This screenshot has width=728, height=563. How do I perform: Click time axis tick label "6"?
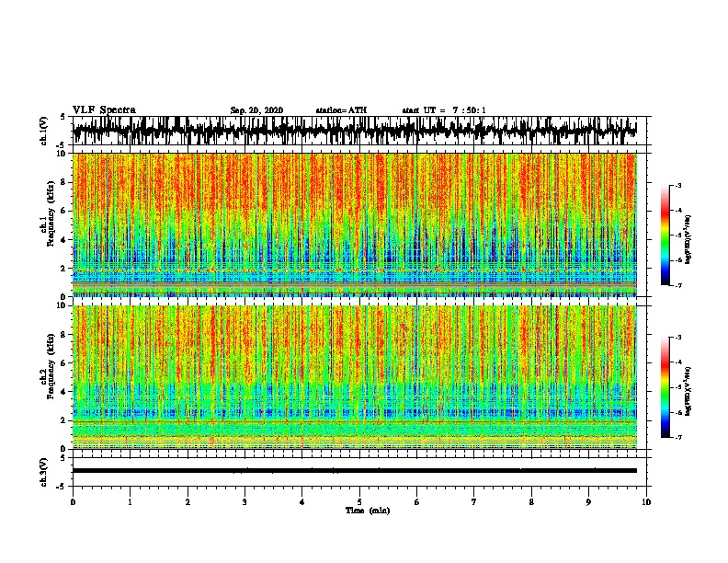(417, 502)
